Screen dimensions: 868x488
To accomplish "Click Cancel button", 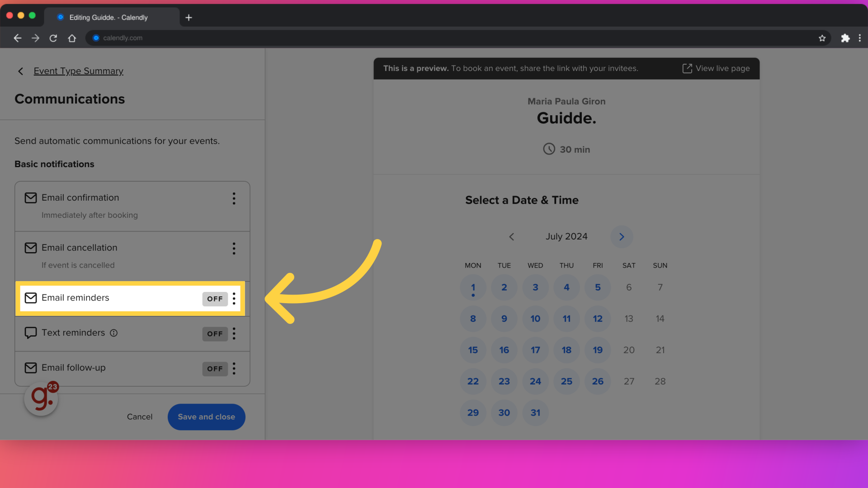I will click(140, 416).
